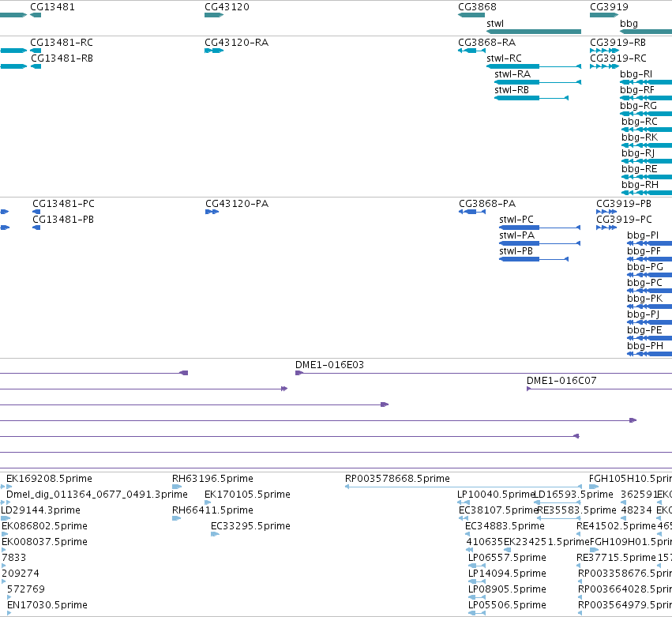Image resolution: width=672 pixels, height=617 pixels.
Task: Select the stwl-RA transcript
Action: [512, 74]
